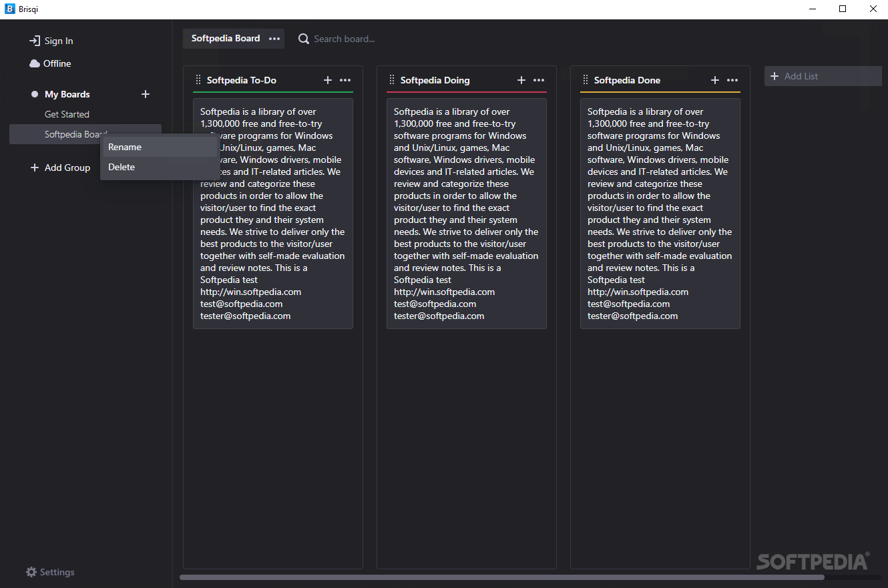
Task: Open the Get Started board
Action: [x=67, y=114]
